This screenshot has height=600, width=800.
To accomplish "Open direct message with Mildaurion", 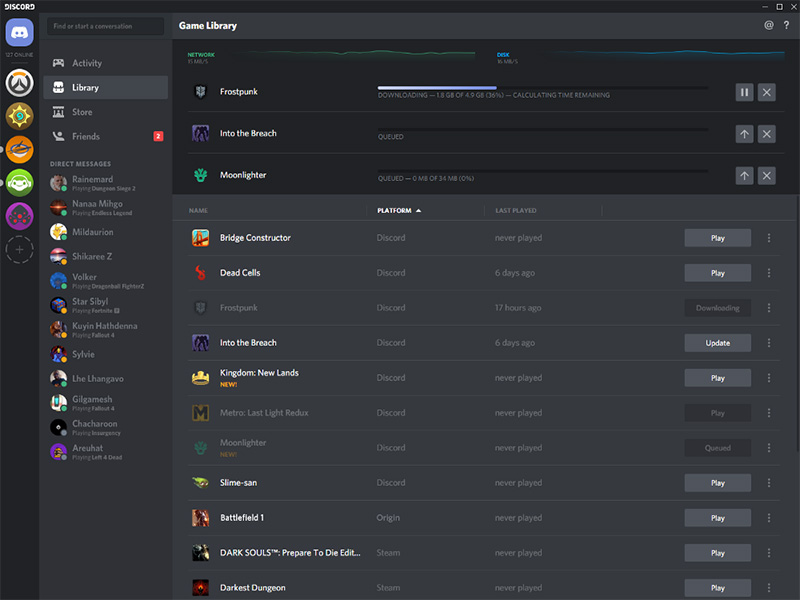I will [x=106, y=232].
